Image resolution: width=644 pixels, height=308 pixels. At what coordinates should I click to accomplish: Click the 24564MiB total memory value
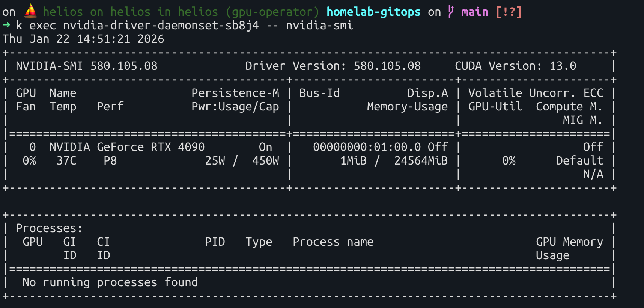pyautogui.click(x=421, y=160)
